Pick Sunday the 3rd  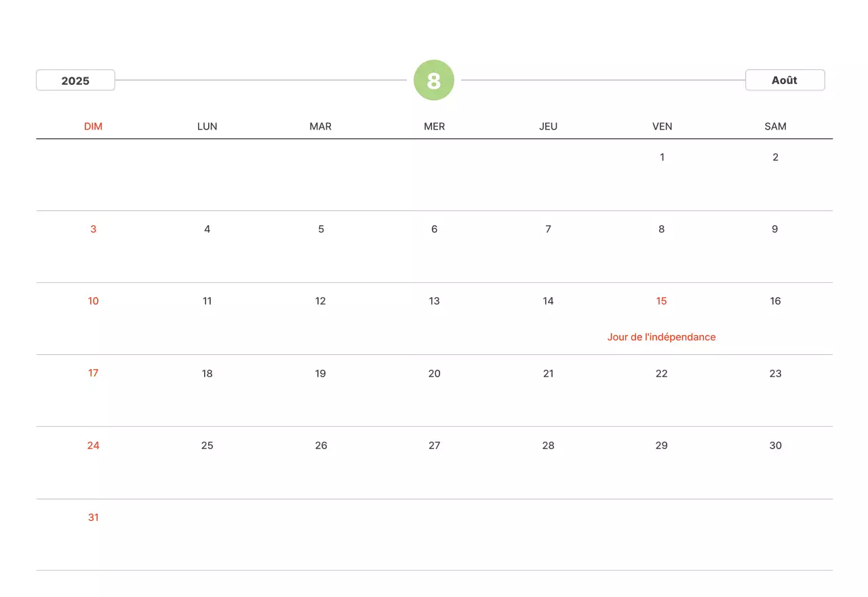pyautogui.click(x=94, y=229)
